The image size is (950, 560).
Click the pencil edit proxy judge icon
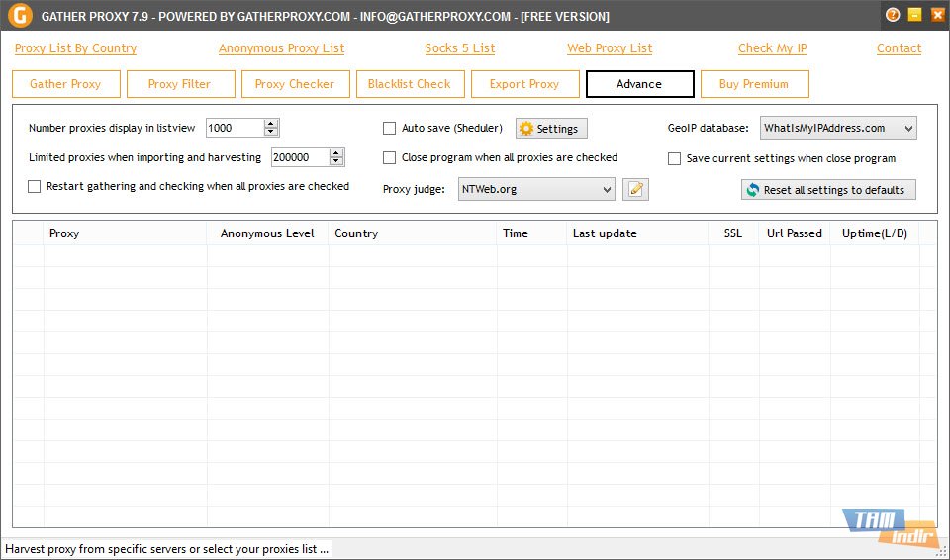(635, 189)
